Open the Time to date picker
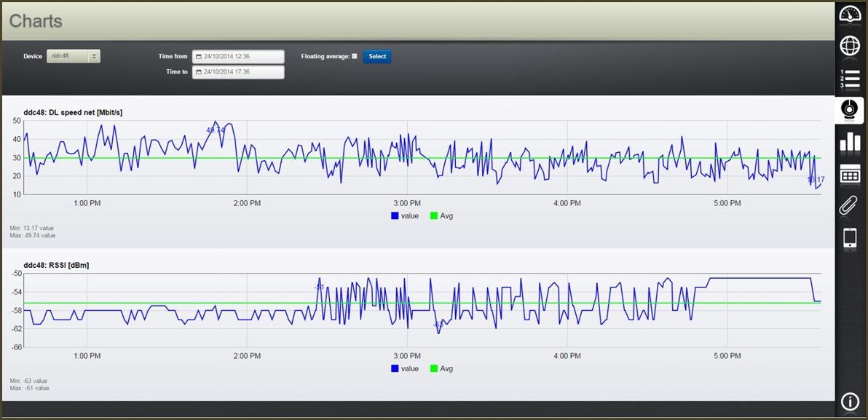Image resolution: width=868 pixels, height=420 pixels. (x=238, y=71)
